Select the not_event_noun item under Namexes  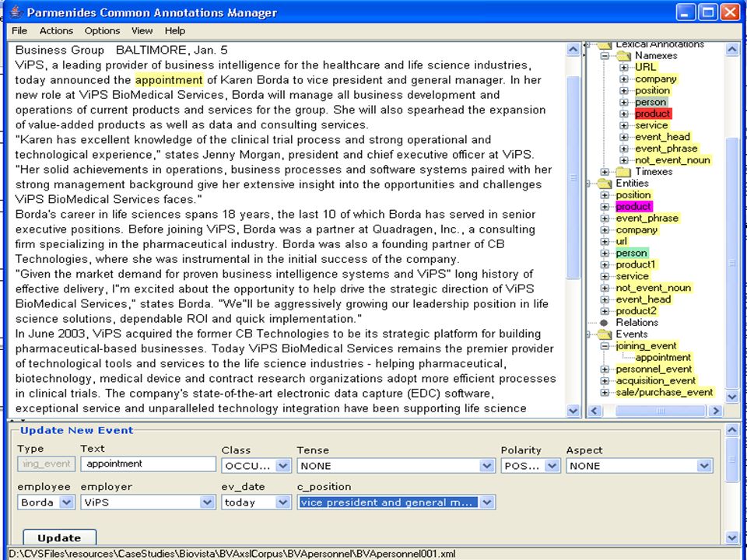[x=672, y=160]
